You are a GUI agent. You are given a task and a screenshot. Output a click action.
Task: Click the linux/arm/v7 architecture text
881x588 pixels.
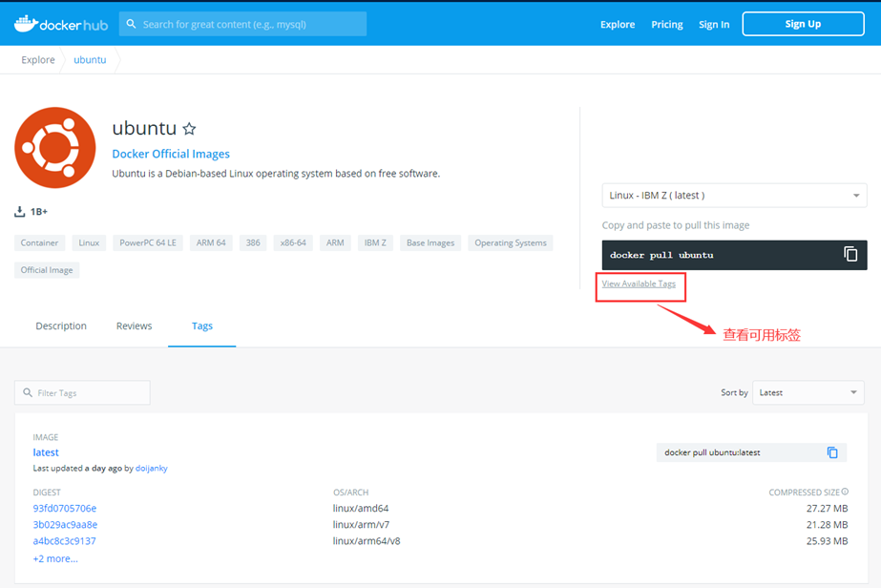[361, 524]
